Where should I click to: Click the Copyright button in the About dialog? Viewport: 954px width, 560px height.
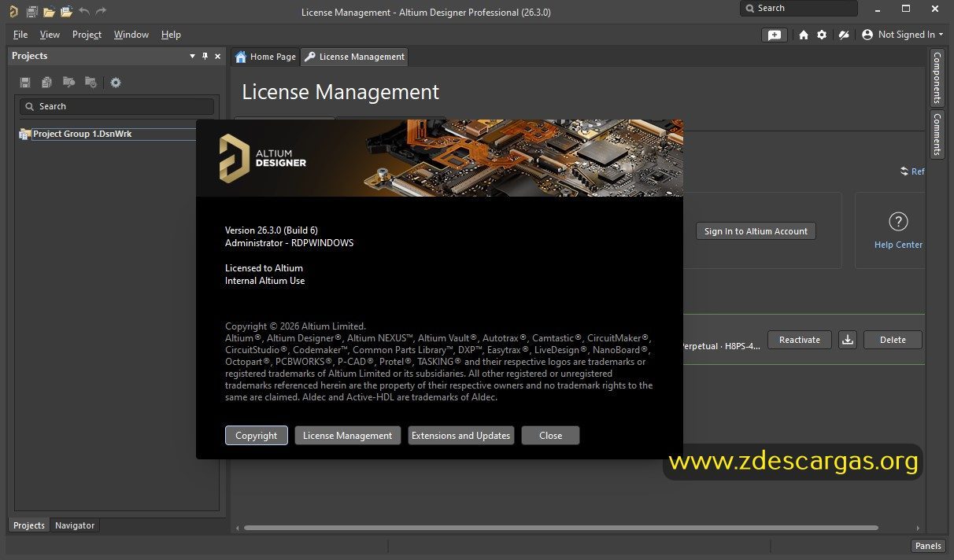coord(257,436)
